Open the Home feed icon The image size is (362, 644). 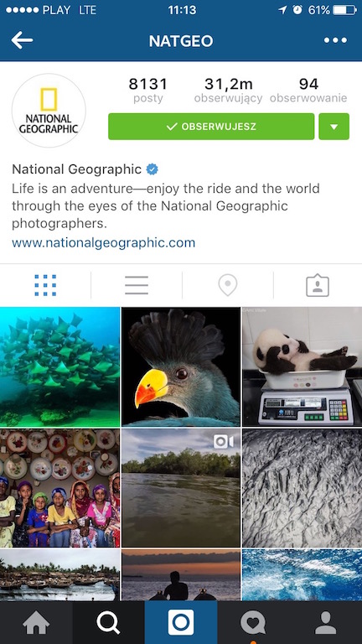tap(36, 623)
